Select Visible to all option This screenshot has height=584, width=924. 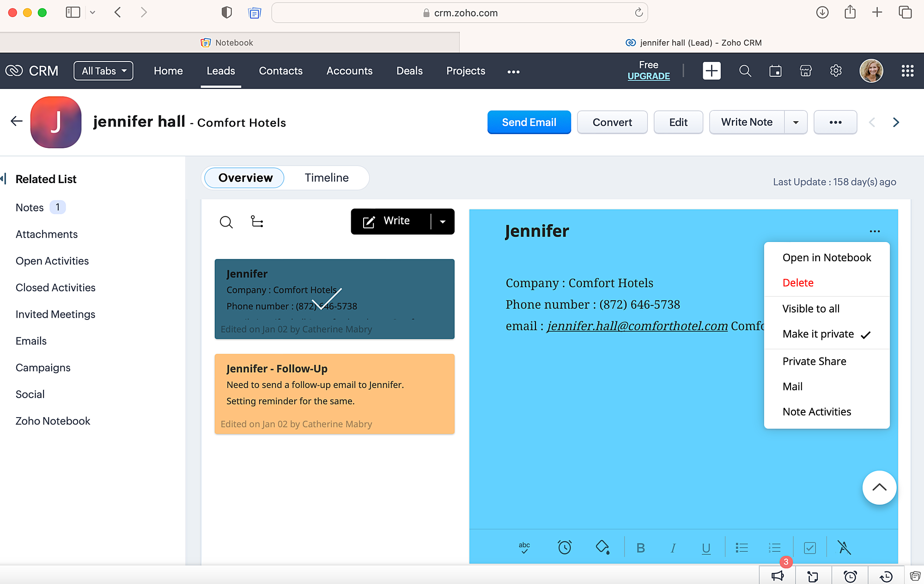click(811, 308)
